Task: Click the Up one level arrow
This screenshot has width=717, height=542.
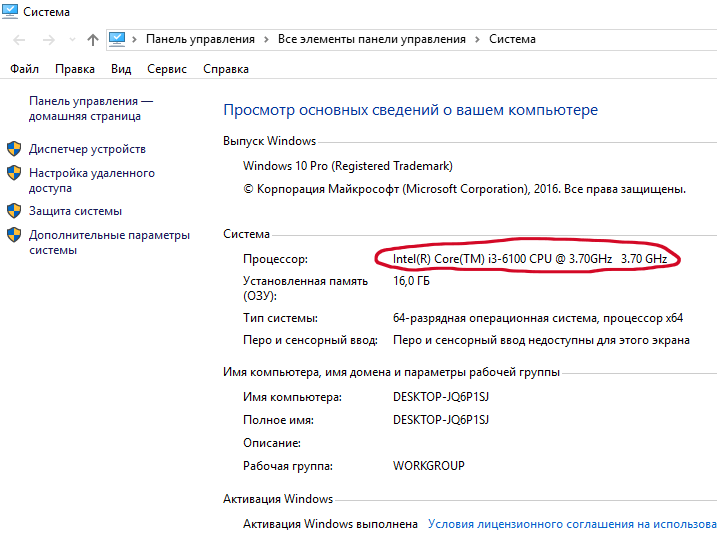Action: tap(93, 40)
